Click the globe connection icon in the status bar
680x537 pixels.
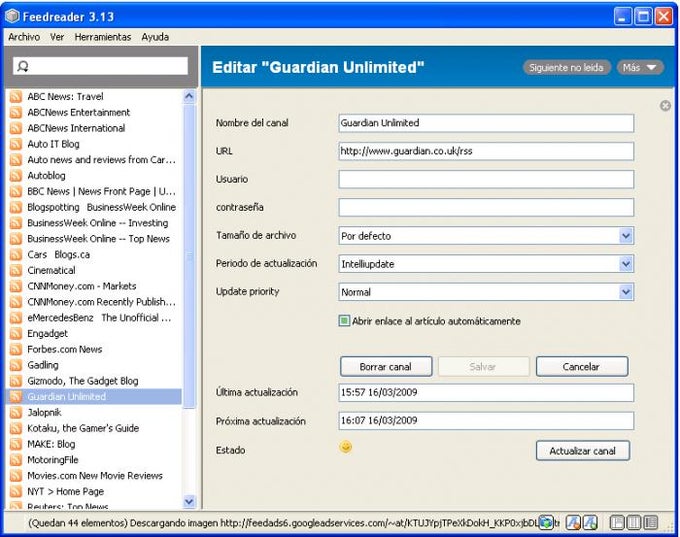coord(546,523)
